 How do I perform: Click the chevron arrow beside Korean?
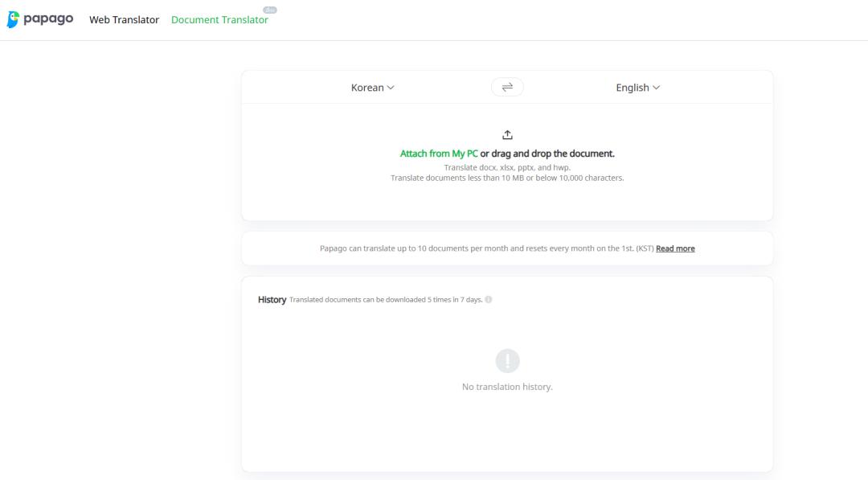391,88
